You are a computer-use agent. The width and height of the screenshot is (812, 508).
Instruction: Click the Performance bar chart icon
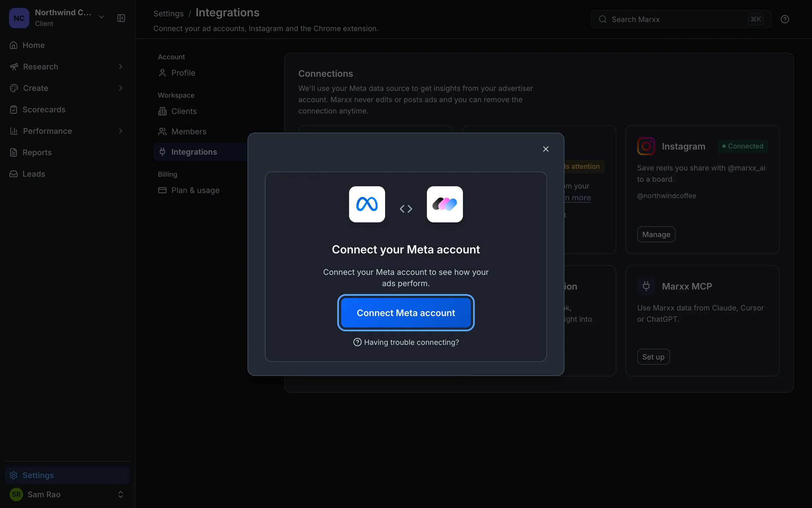14,131
